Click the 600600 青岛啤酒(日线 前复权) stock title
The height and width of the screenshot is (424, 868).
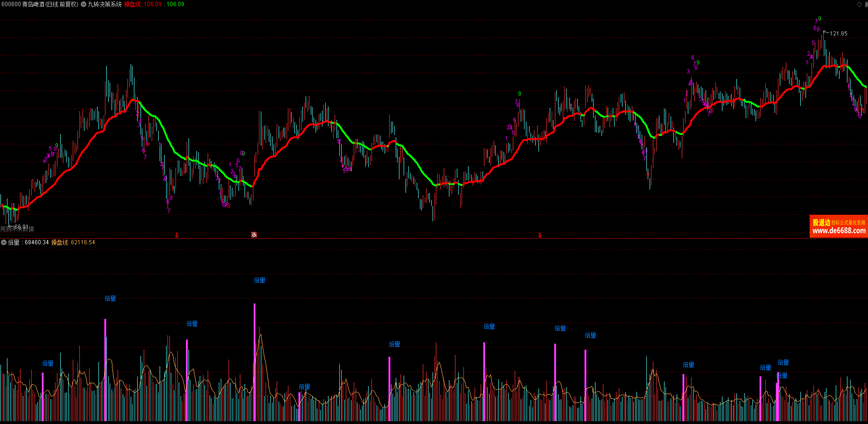tap(40, 4)
